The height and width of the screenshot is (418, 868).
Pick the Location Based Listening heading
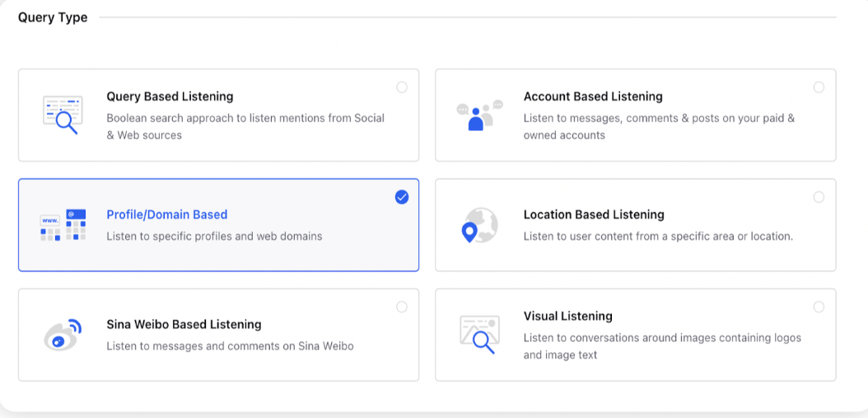coord(594,215)
